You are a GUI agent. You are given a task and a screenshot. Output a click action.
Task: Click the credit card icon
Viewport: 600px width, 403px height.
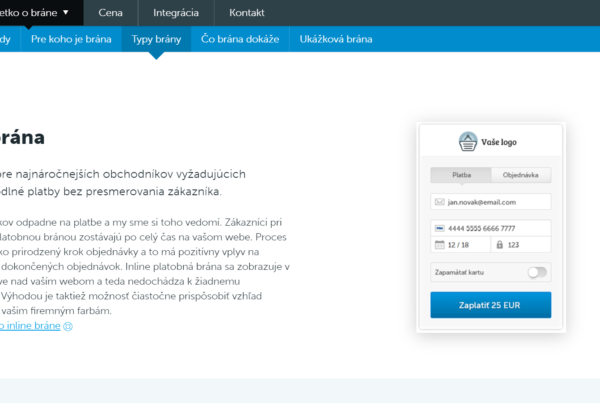pos(440,228)
